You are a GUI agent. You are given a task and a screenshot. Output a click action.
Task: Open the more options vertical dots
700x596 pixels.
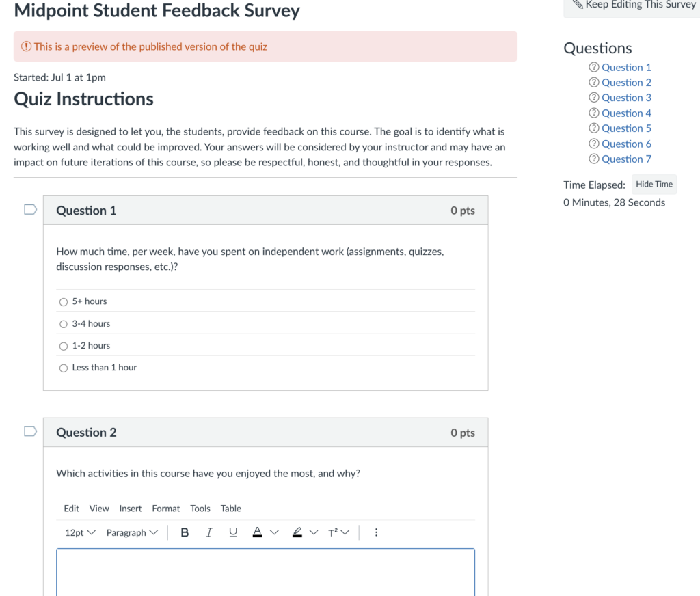coord(376,532)
